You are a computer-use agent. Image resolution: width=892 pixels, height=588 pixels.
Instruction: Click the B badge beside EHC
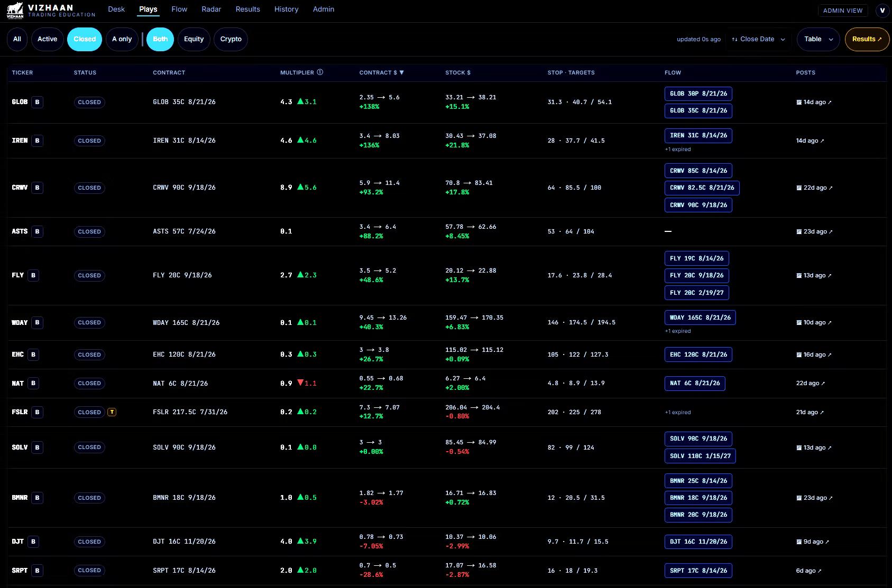33,354
